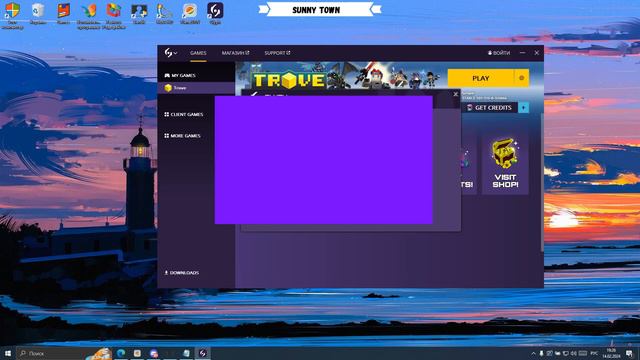Image resolution: width=640 pixels, height=360 pixels.
Task: Click the yellow cube Trove icon
Action: click(168, 88)
